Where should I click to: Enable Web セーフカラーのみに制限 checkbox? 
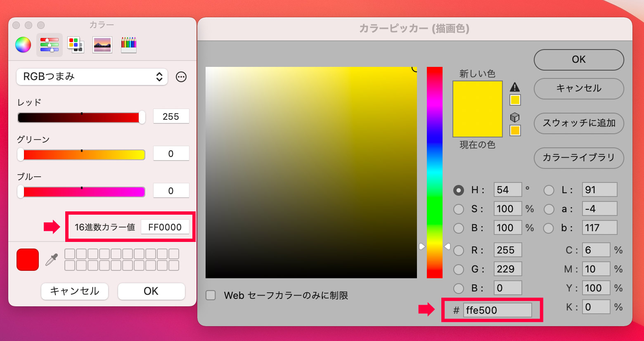211,295
